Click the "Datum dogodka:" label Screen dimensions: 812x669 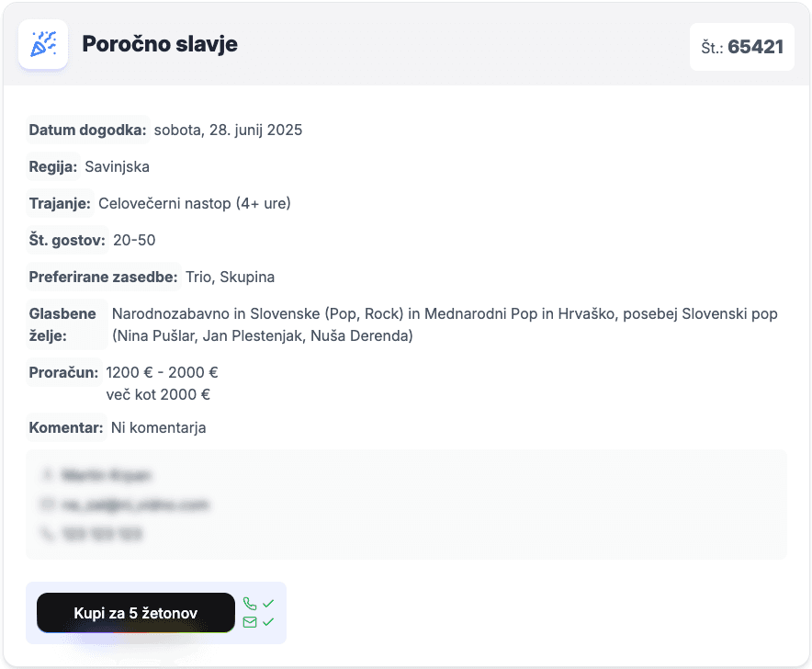[87, 130]
